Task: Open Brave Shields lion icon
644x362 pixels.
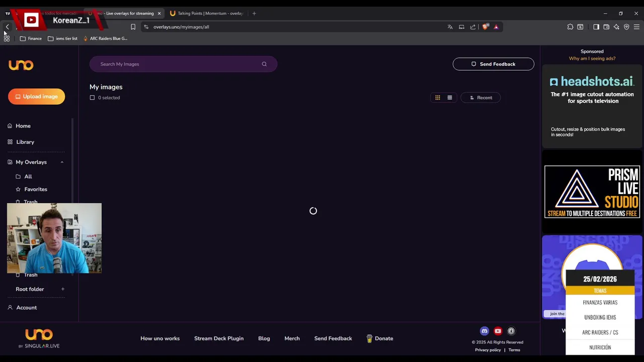Action: tap(485, 27)
